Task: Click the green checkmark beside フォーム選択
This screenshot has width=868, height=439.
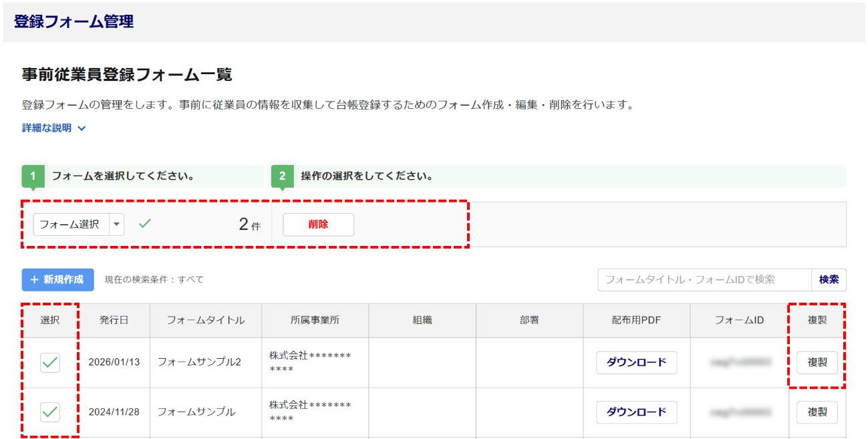Action: click(x=144, y=224)
